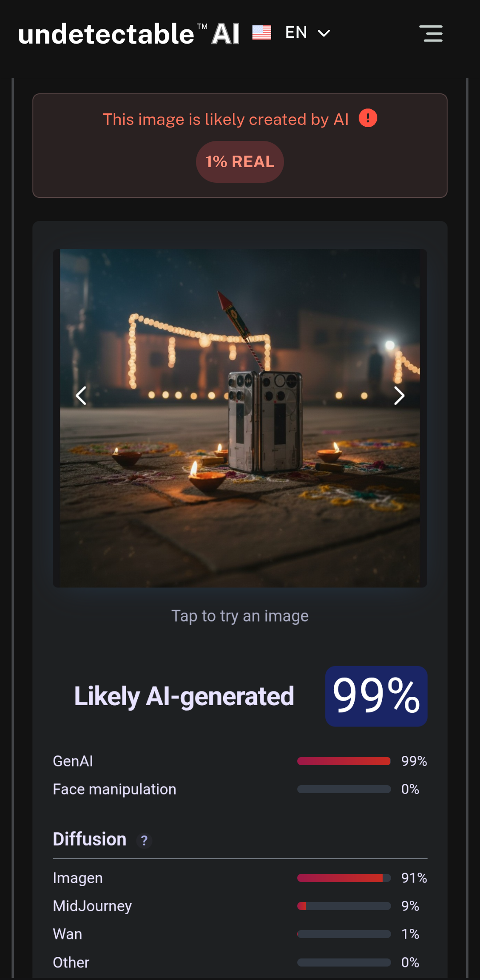Click the Wan 1% result bar

tap(344, 934)
